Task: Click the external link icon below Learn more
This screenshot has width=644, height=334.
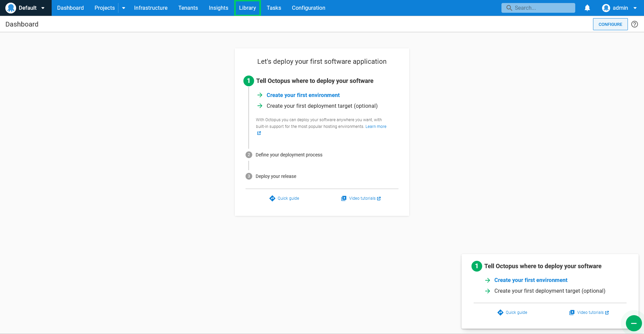Action: click(259, 133)
